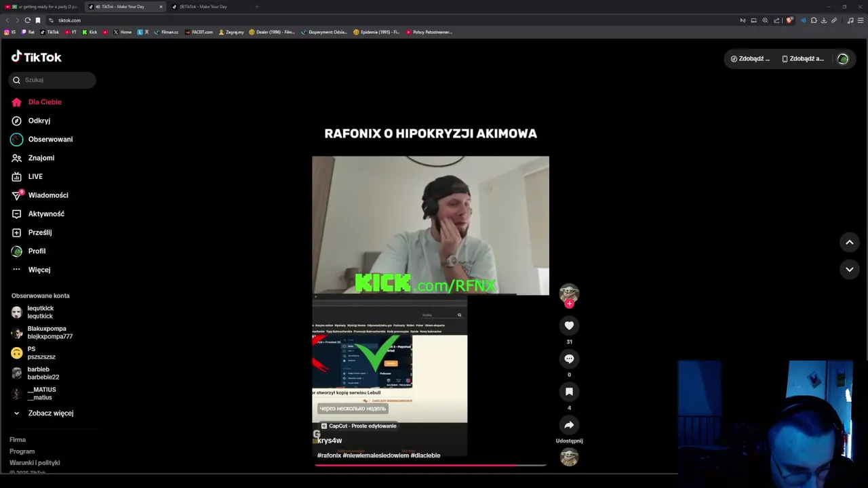
Task: Open krys4w username on video
Action: (x=330, y=441)
